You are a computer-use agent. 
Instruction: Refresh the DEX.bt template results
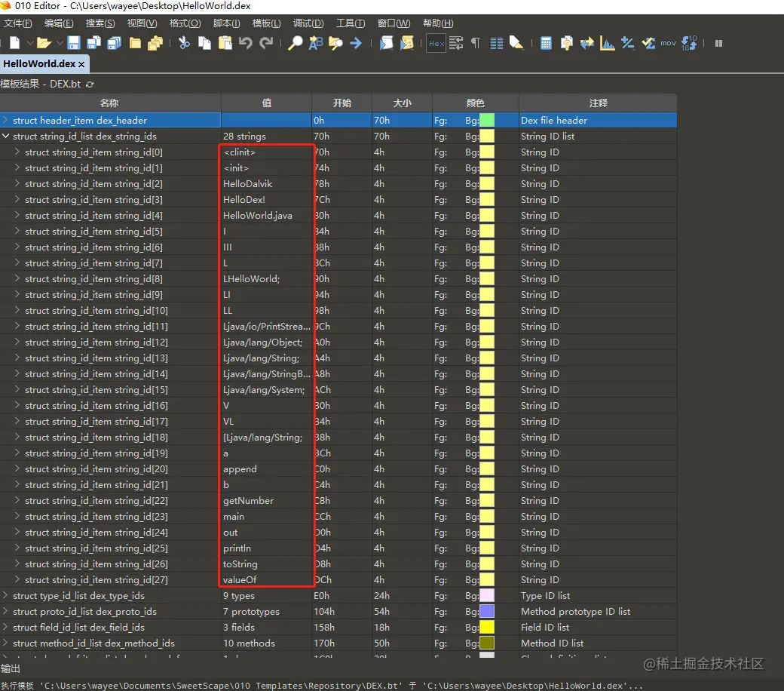(x=90, y=84)
